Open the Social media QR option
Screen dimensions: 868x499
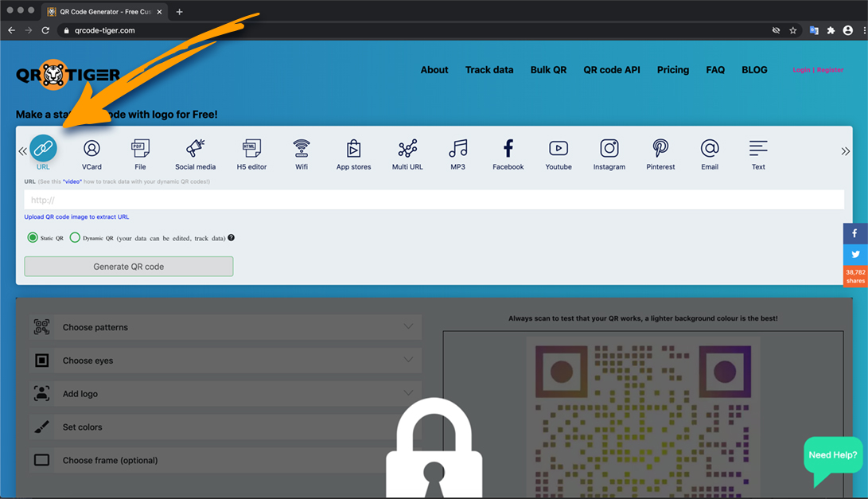pos(196,153)
